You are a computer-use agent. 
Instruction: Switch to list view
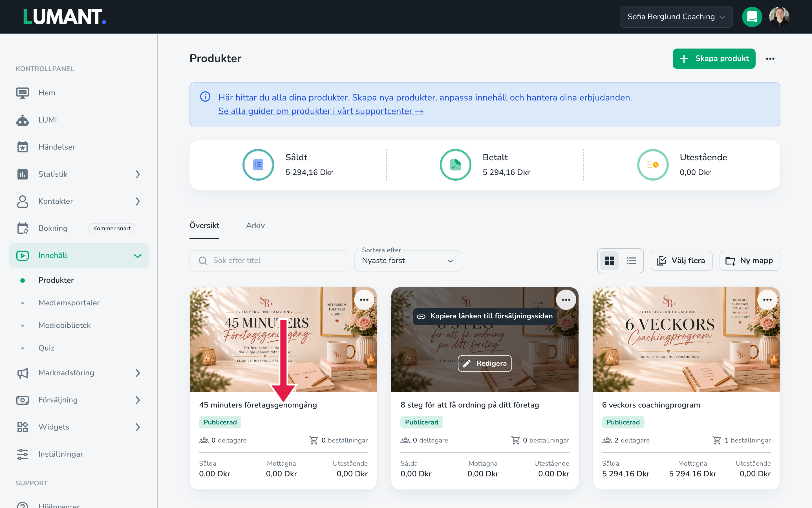click(632, 261)
